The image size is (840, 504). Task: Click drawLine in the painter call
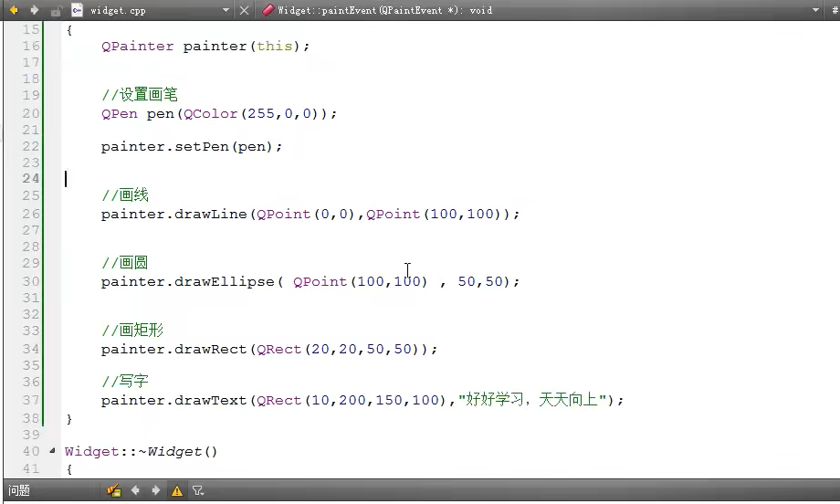[x=211, y=215]
